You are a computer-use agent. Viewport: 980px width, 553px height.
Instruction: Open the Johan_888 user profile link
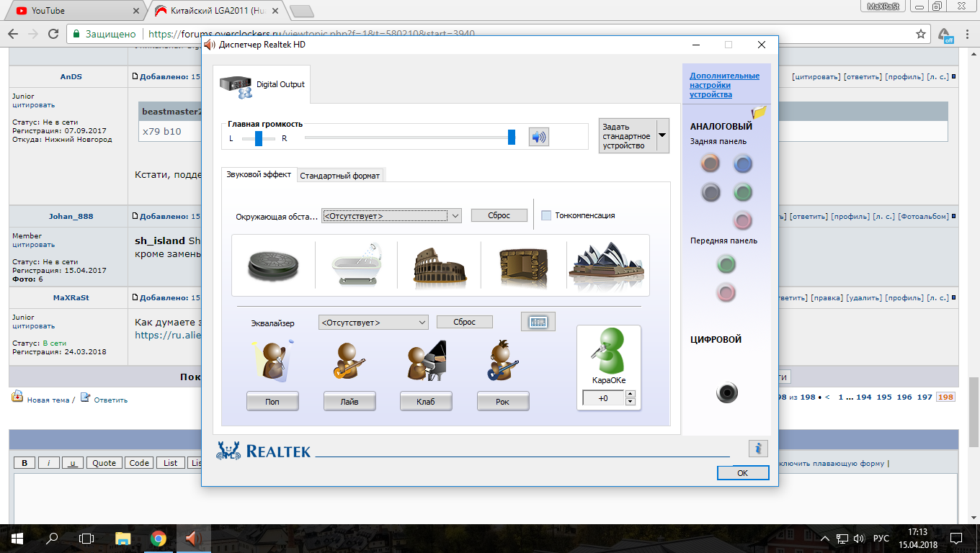click(x=71, y=216)
